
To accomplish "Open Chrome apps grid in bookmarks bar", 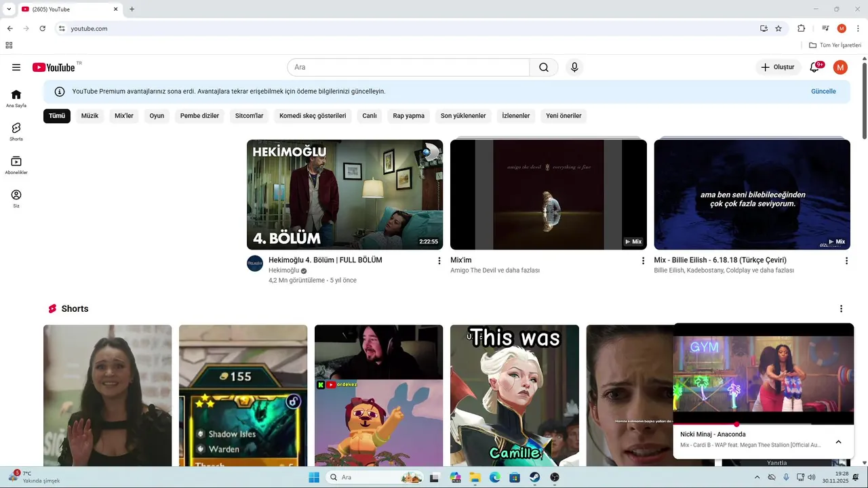I will [x=9, y=45].
